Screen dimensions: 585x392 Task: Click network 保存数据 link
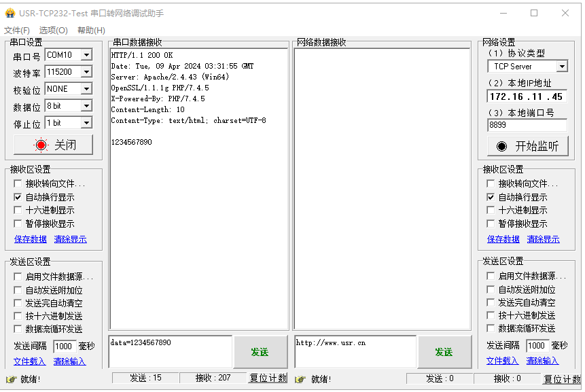(x=503, y=239)
